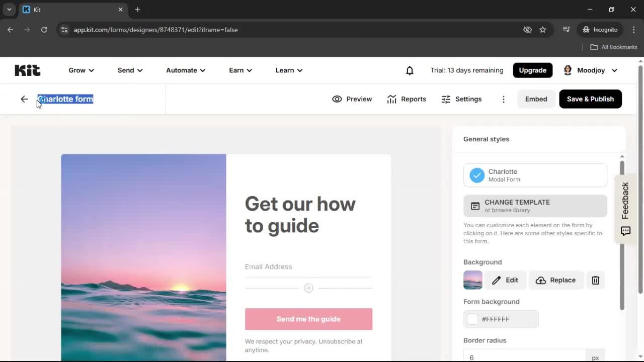Open the Change Template option
The width and height of the screenshot is (644, 362).
535,206
